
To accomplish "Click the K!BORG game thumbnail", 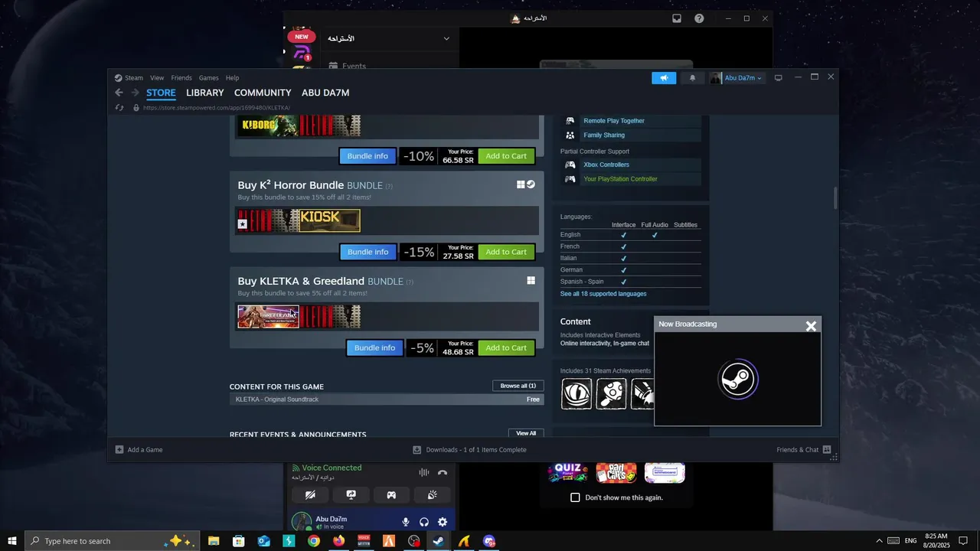I will pos(268,126).
